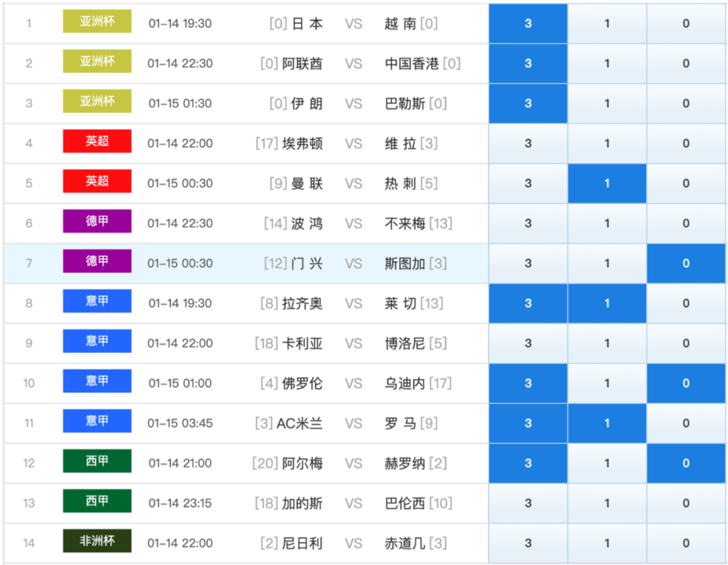Select 1 for 尼日利 vs 赤道几
The height and width of the screenshot is (565, 728).
(x=607, y=543)
